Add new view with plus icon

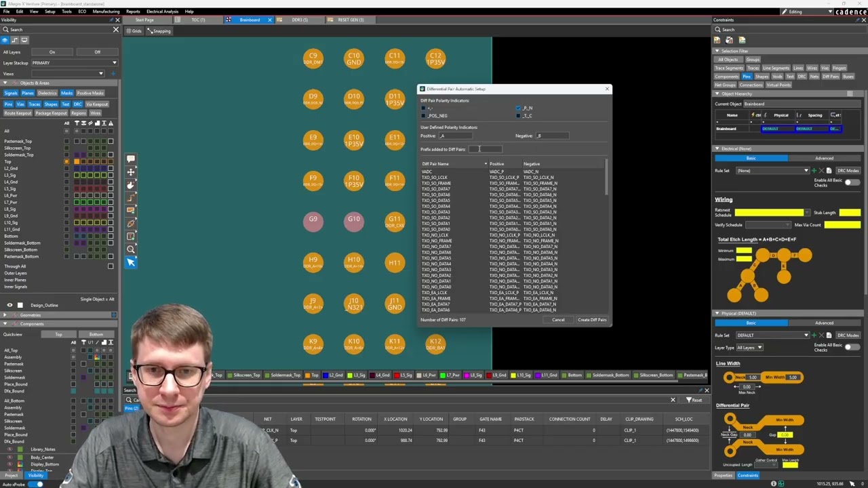113,73
